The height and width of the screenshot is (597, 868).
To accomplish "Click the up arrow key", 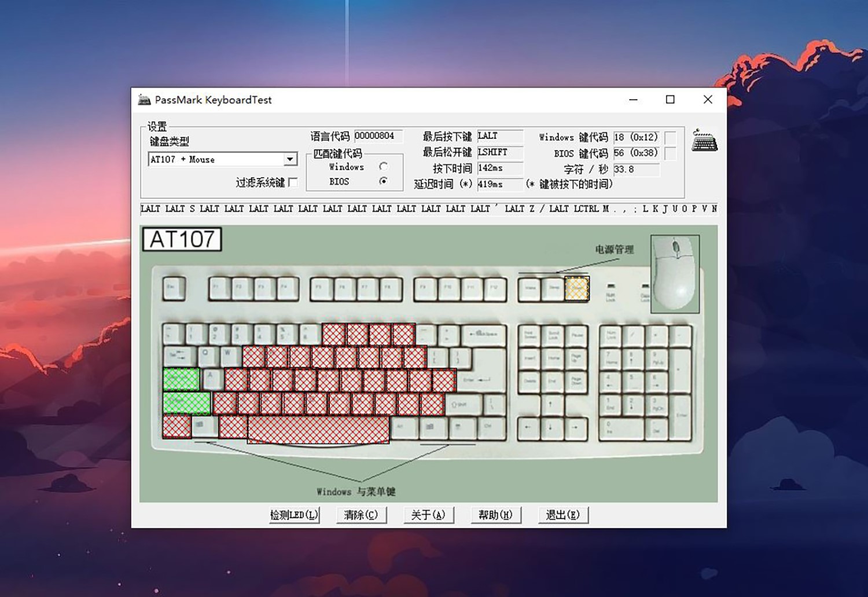I will pyautogui.click(x=551, y=405).
